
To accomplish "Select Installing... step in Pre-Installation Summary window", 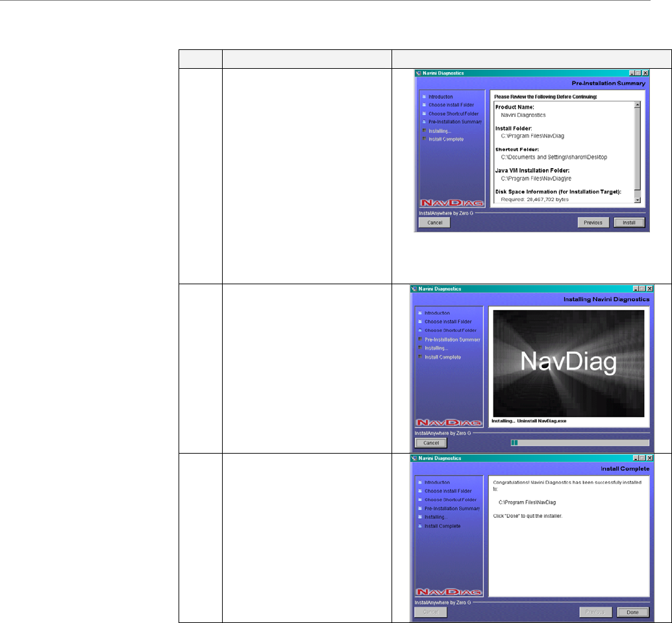I will click(x=440, y=131).
